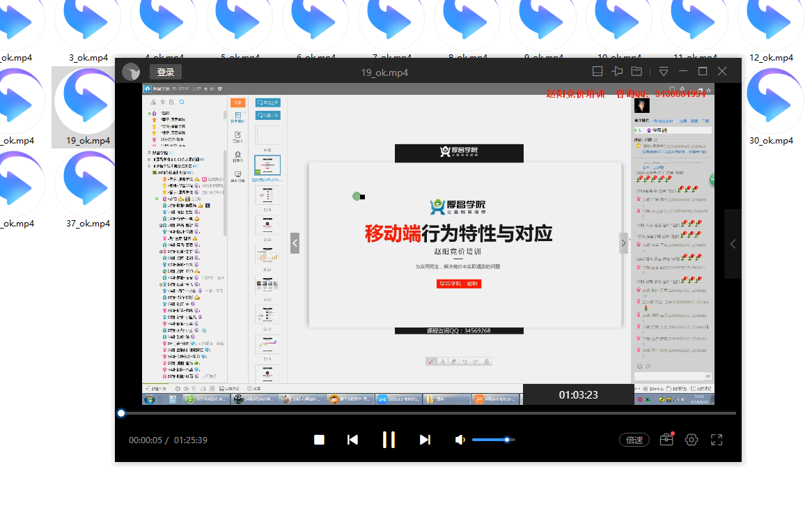The width and height of the screenshot is (812, 531).
Task: Pin the player window on top
Action: (617, 72)
